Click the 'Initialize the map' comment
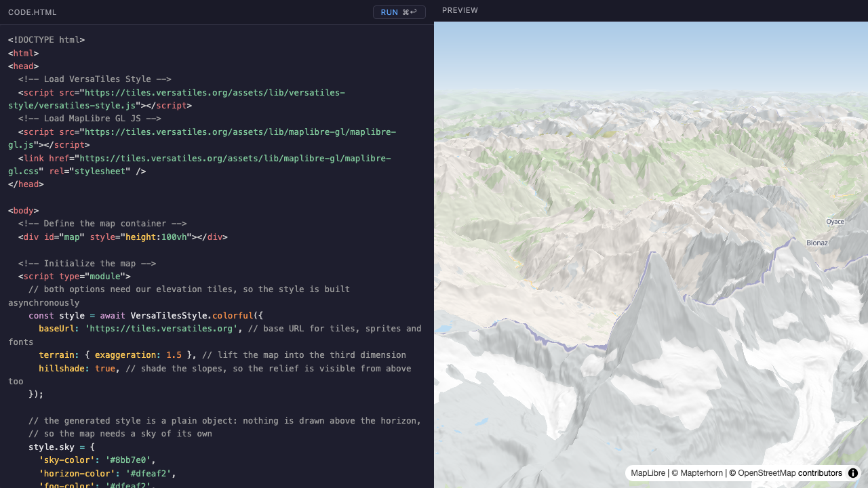Viewport: 868px width, 488px height. [87, 264]
